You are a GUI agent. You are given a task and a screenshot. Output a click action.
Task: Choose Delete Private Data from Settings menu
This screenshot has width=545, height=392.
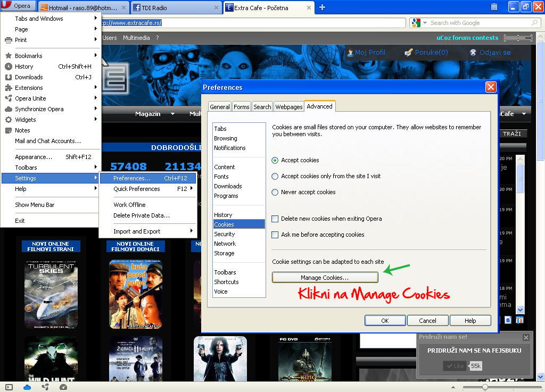coord(141,215)
